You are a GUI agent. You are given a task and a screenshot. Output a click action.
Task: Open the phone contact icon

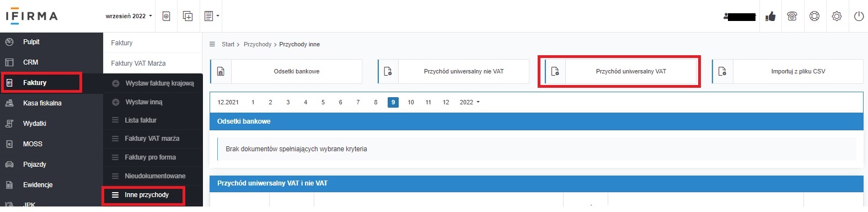coord(792,17)
